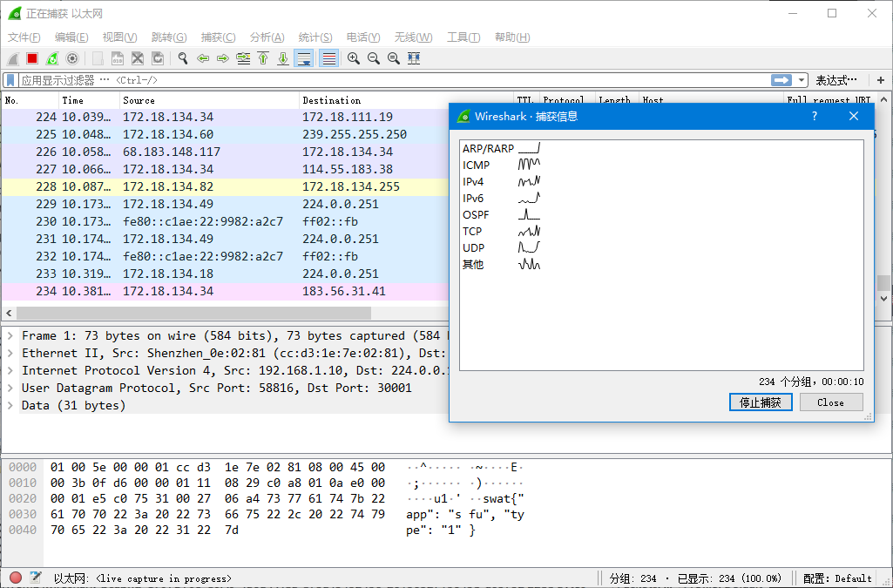Expand the Frame 1 tree node

tap(10, 336)
